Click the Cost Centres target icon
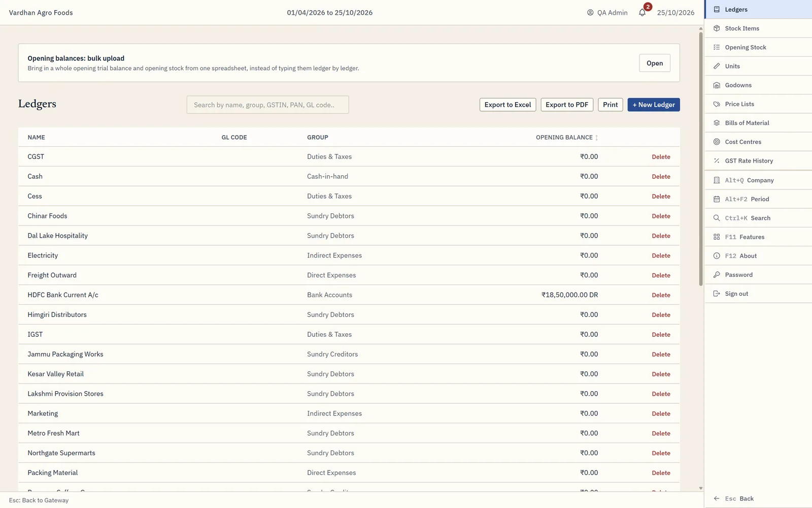 pyautogui.click(x=717, y=142)
